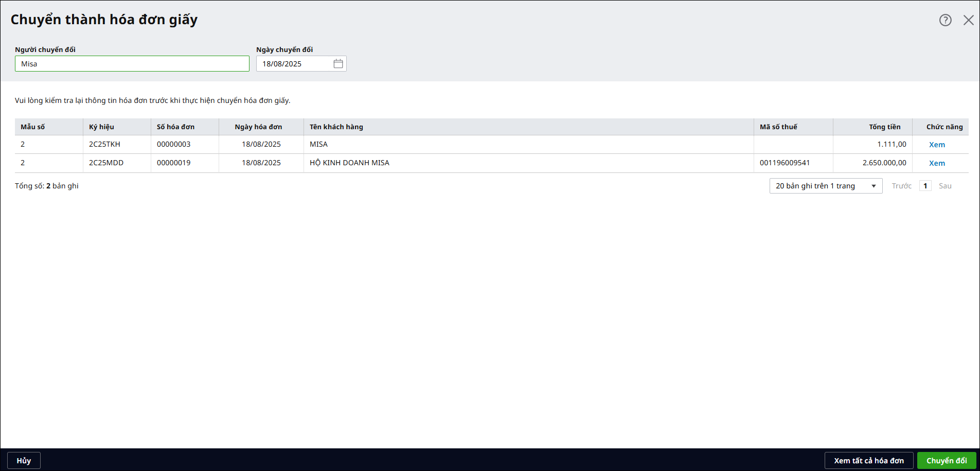Click the Ngày hóa đơn column header
Viewport: 980px width, 471px height.
261,127
